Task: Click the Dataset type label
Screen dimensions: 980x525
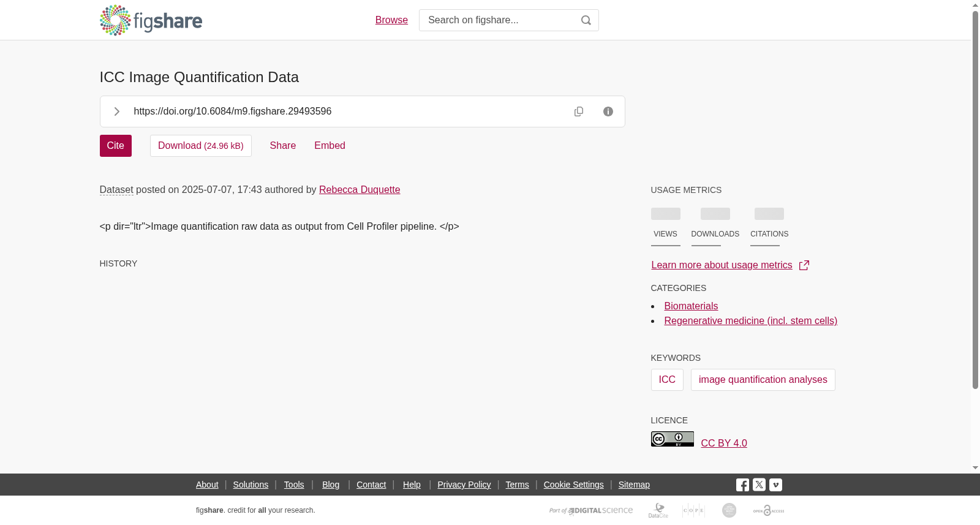Action: 116,190
